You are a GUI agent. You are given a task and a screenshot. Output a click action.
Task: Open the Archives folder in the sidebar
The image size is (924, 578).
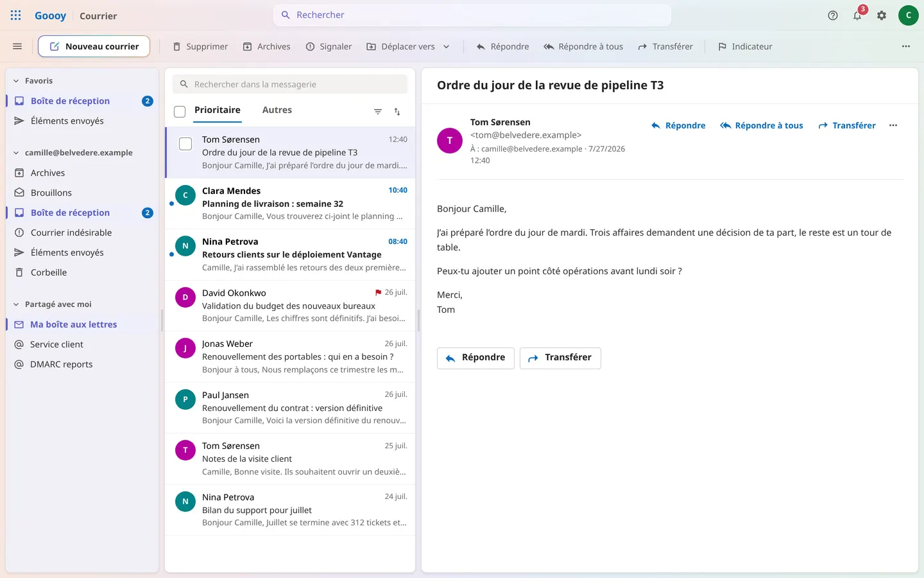[x=82, y=173]
